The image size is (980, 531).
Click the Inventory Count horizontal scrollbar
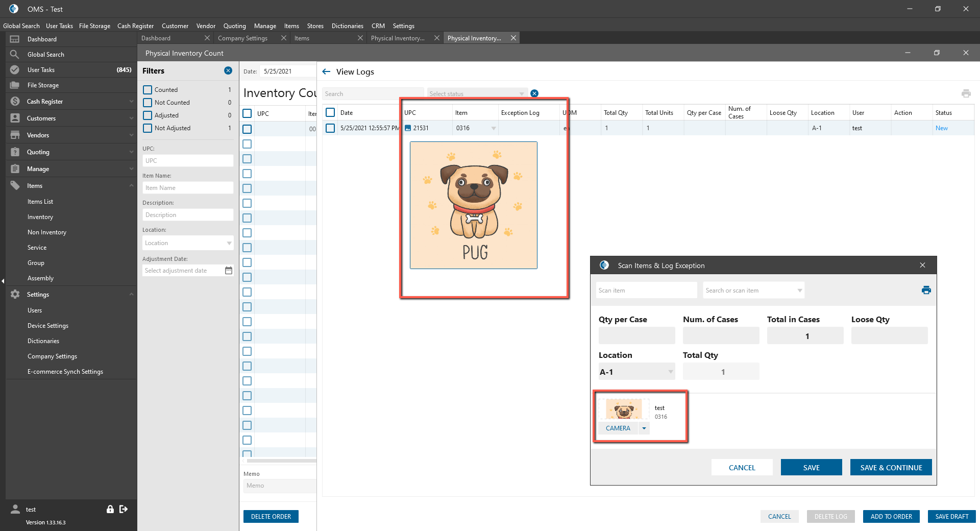pyautogui.click(x=281, y=461)
